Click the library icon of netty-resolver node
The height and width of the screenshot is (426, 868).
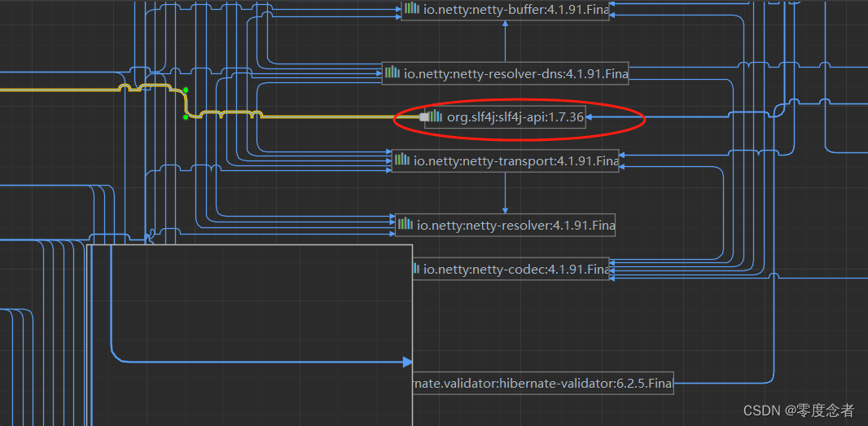pyautogui.click(x=406, y=224)
